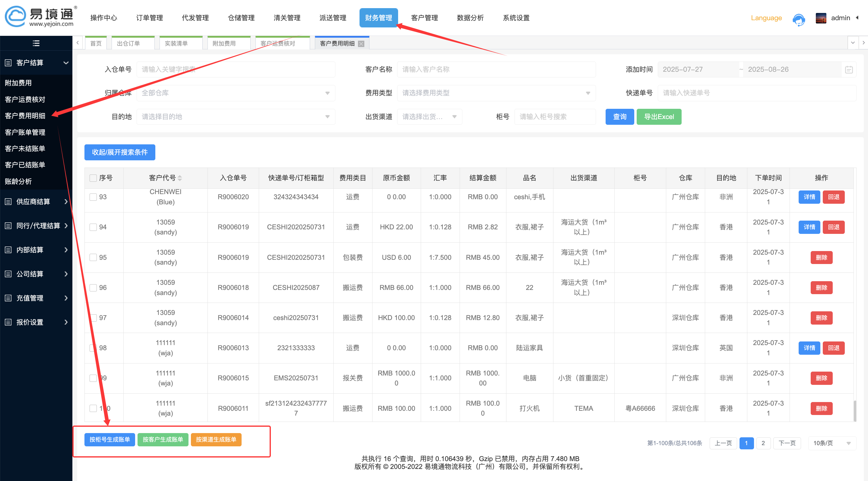Check the row 93 checkbox
This screenshot has width=868, height=481.
(x=93, y=197)
